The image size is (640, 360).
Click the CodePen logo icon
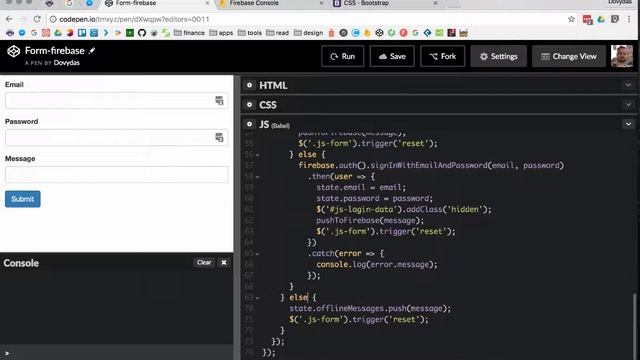click(x=13, y=51)
